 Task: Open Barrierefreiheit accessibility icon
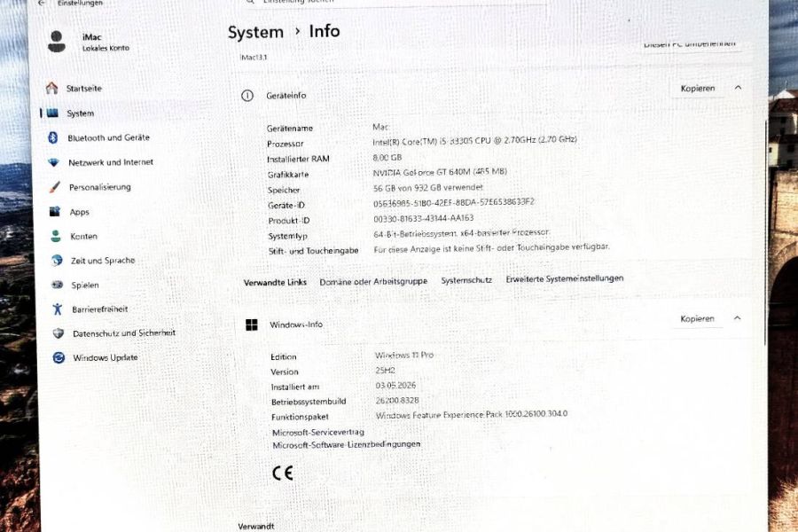point(58,309)
